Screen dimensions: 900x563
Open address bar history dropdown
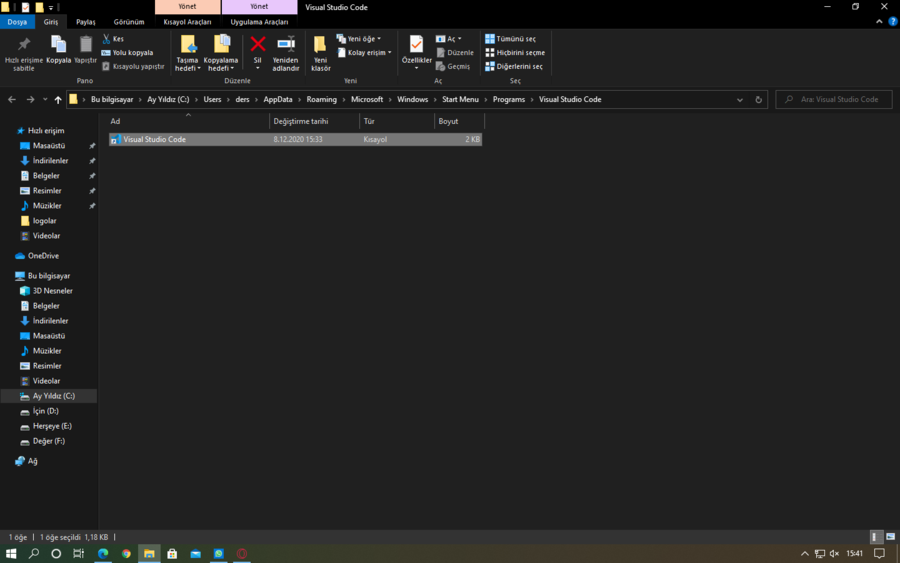(740, 99)
